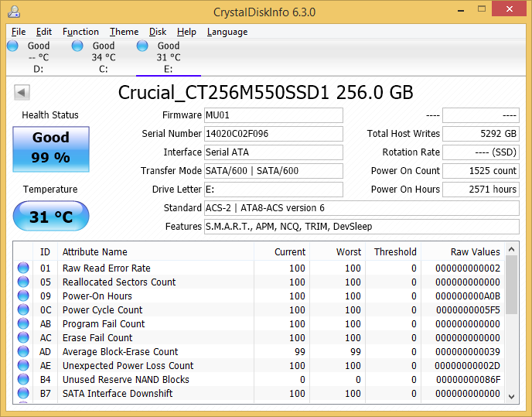Click the Firmware field MU01

274,115
